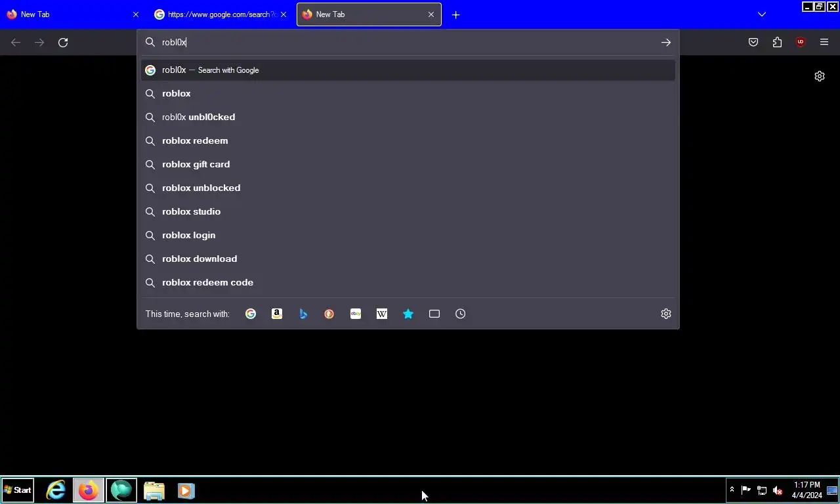
Task: Select suggestion roblox studio
Action: coord(408,211)
